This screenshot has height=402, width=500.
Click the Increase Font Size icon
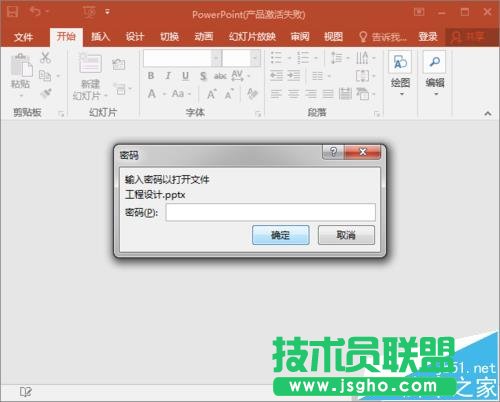(212, 95)
